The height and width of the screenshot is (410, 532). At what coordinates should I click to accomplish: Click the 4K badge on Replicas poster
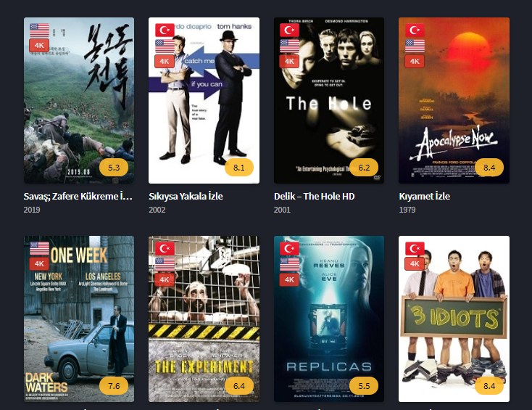point(289,280)
